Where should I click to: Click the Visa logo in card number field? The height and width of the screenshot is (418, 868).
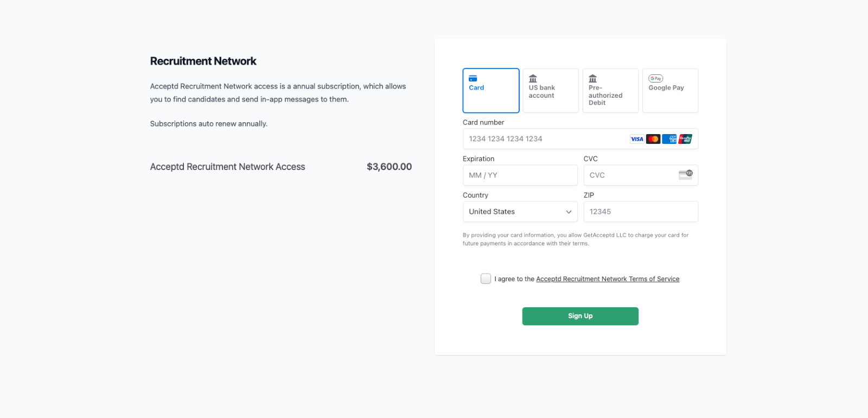(637, 139)
